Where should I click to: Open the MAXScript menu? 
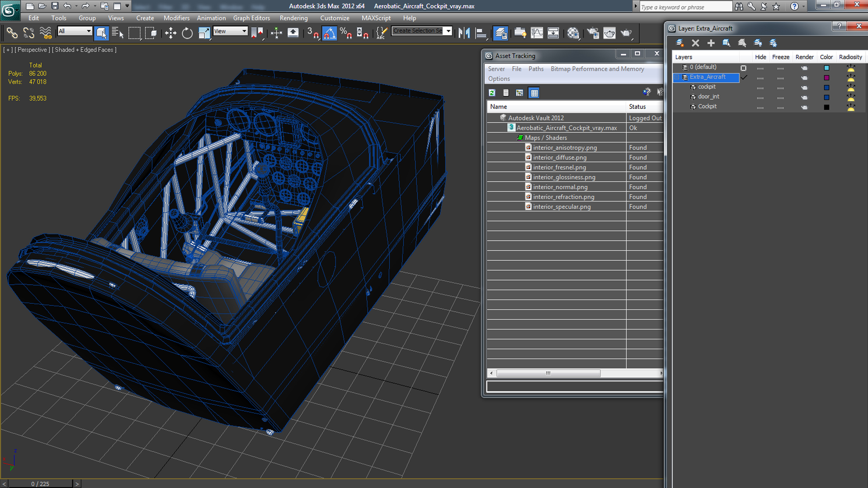pos(376,18)
